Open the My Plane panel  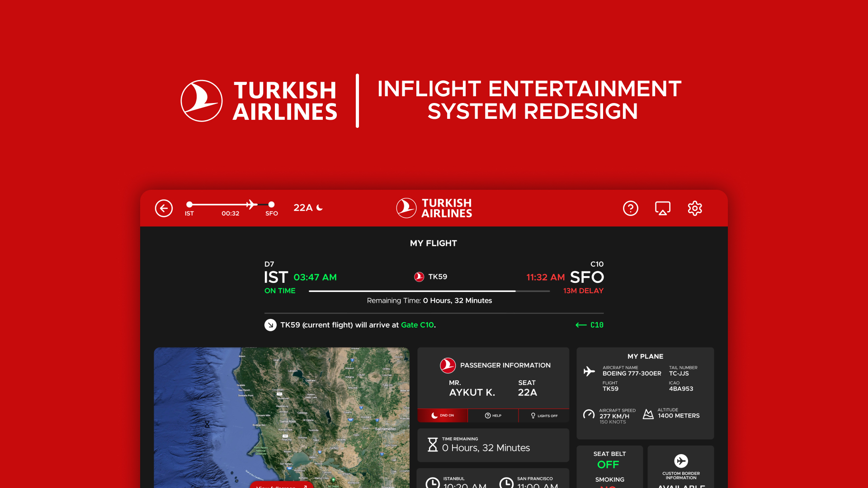(x=645, y=357)
